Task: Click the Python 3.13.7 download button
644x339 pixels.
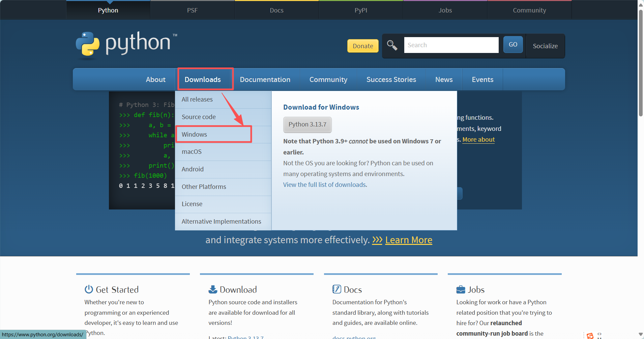Action: 308,124
